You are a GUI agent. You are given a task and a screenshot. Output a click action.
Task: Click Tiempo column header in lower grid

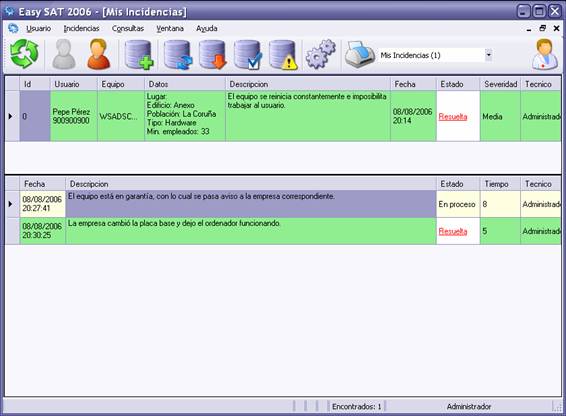tap(500, 184)
